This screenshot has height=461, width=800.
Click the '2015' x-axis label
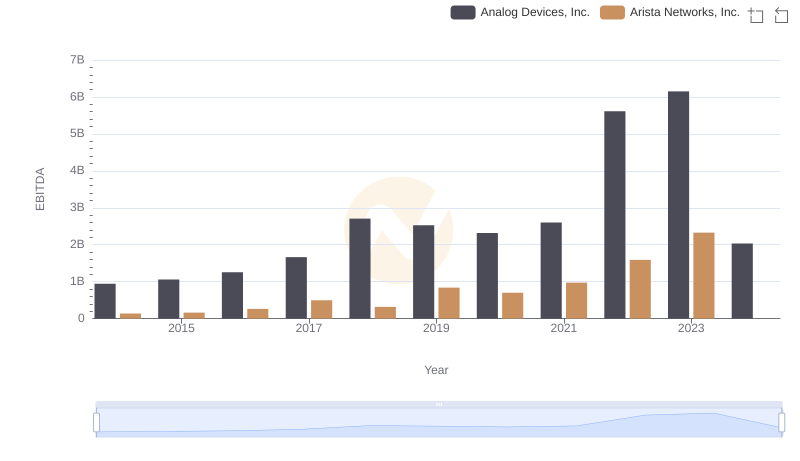181,328
